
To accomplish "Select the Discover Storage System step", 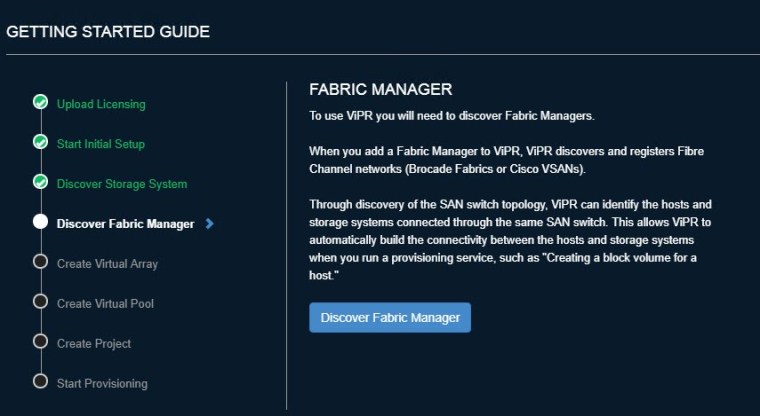I will click(122, 184).
